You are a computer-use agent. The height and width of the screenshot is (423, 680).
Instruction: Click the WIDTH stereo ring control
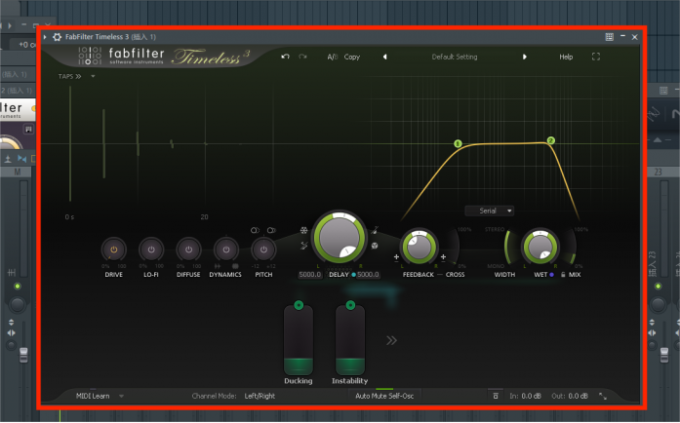click(x=508, y=246)
